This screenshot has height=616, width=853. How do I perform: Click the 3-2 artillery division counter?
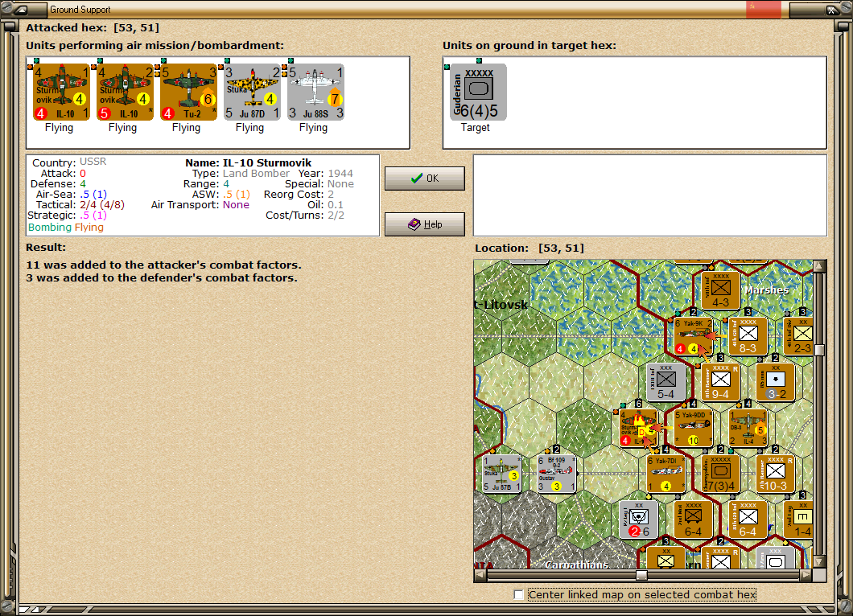tap(775, 382)
